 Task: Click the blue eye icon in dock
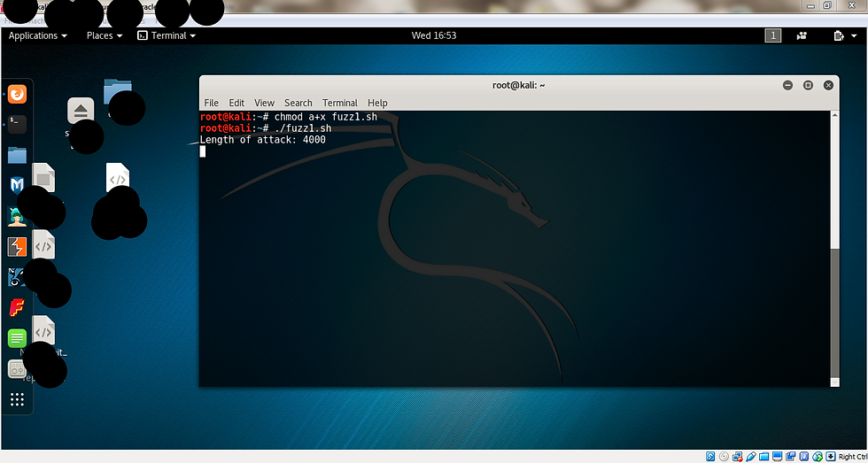coord(16,277)
